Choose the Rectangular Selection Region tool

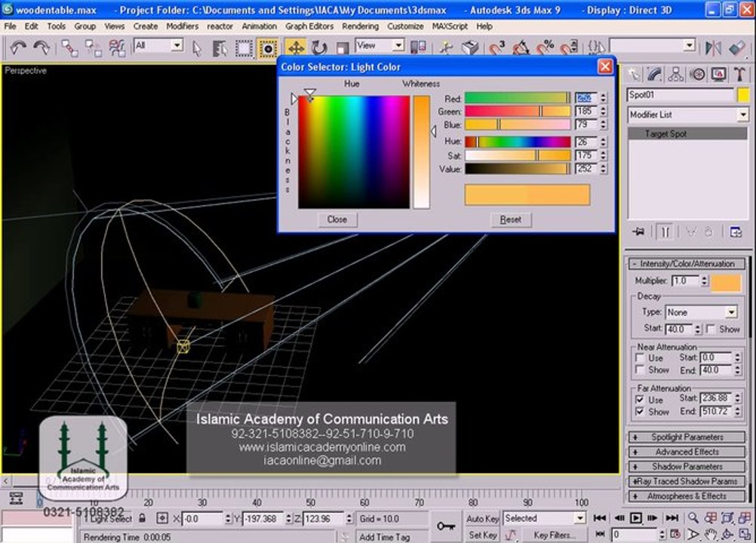tap(244, 48)
